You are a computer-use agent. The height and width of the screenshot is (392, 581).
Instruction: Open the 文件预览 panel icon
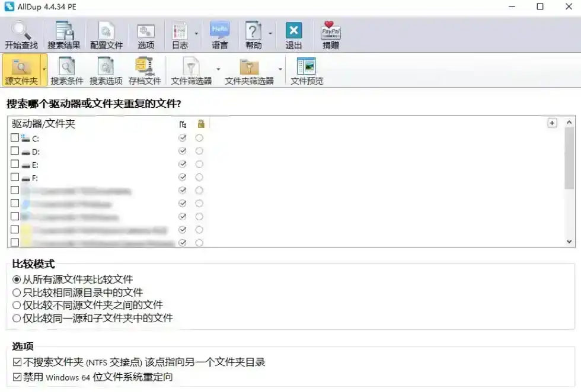click(x=307, y=66)
